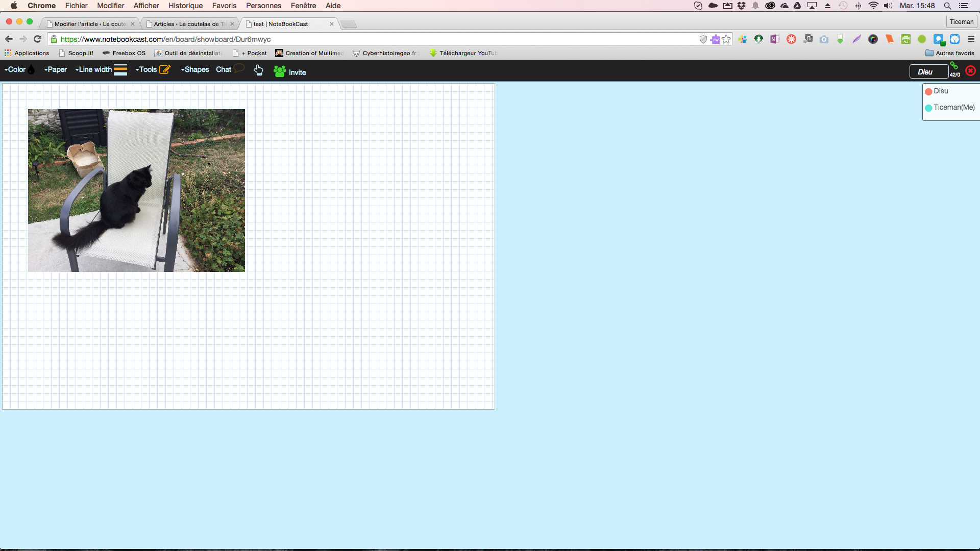Select the Afficher menu item
Image resolution: width=980 pixels, height=551 pixels.
tap(145, 6)
